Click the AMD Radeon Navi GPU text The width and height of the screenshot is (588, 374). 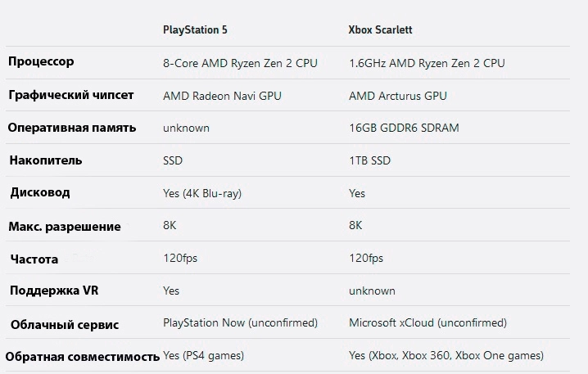tap(222, 96)
